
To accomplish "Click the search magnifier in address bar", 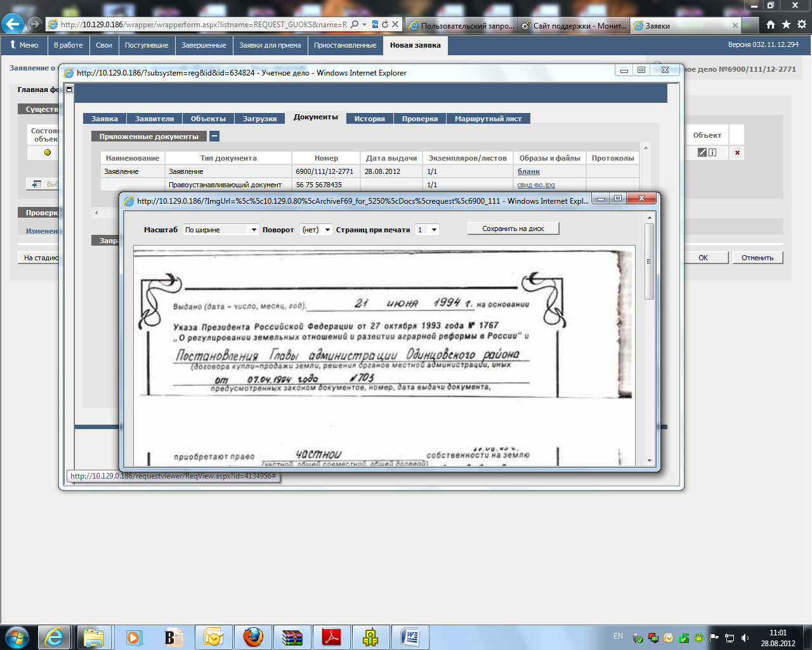I will coord(355,24).
